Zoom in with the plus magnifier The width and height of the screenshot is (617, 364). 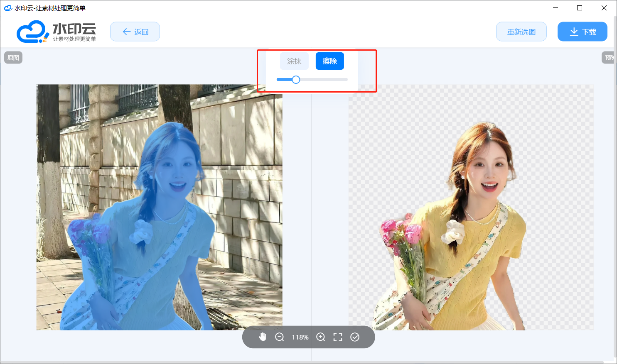point(321,337)
